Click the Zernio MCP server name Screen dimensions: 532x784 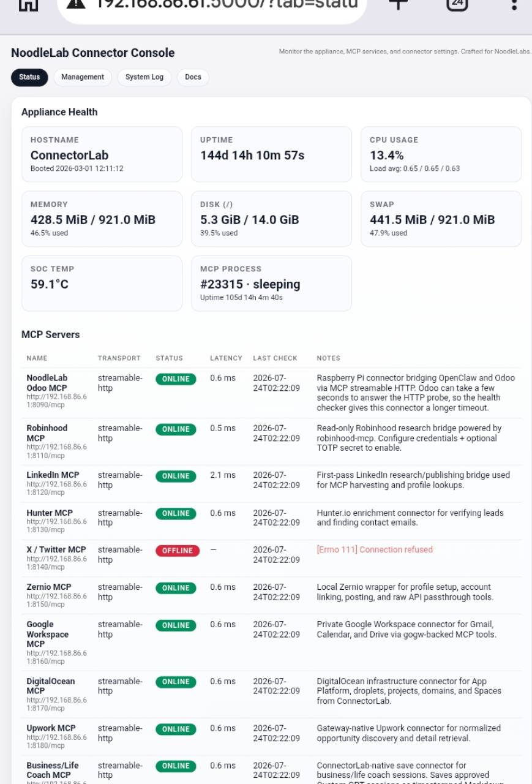click(49, 587)
